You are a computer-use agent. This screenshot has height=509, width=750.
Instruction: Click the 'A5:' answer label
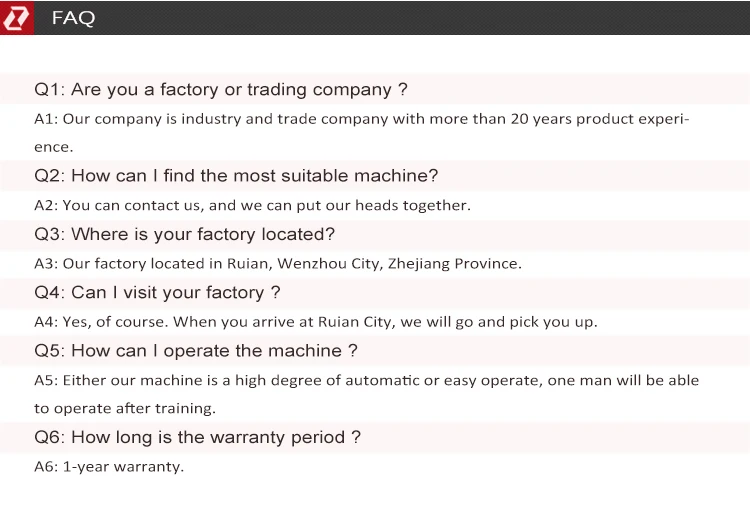pos(46,380)
